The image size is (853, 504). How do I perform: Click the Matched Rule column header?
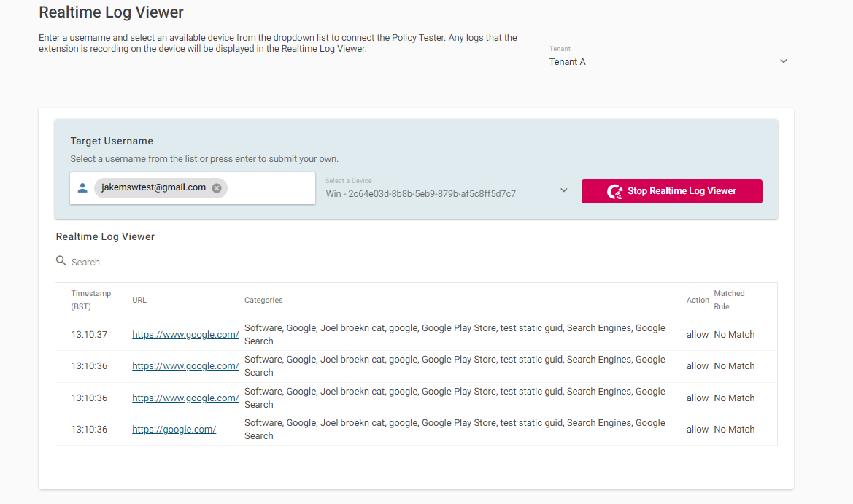coord(729,300)
